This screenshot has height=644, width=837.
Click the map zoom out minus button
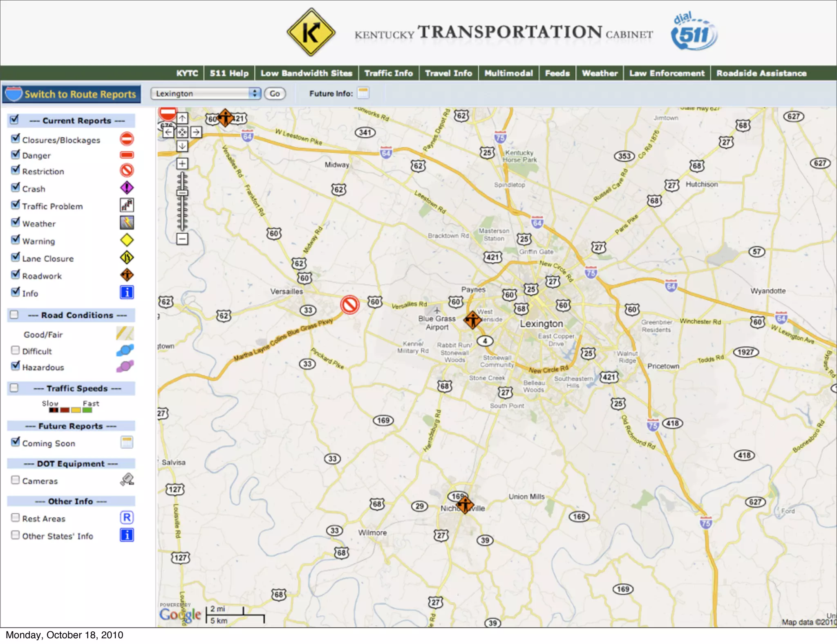182,239
